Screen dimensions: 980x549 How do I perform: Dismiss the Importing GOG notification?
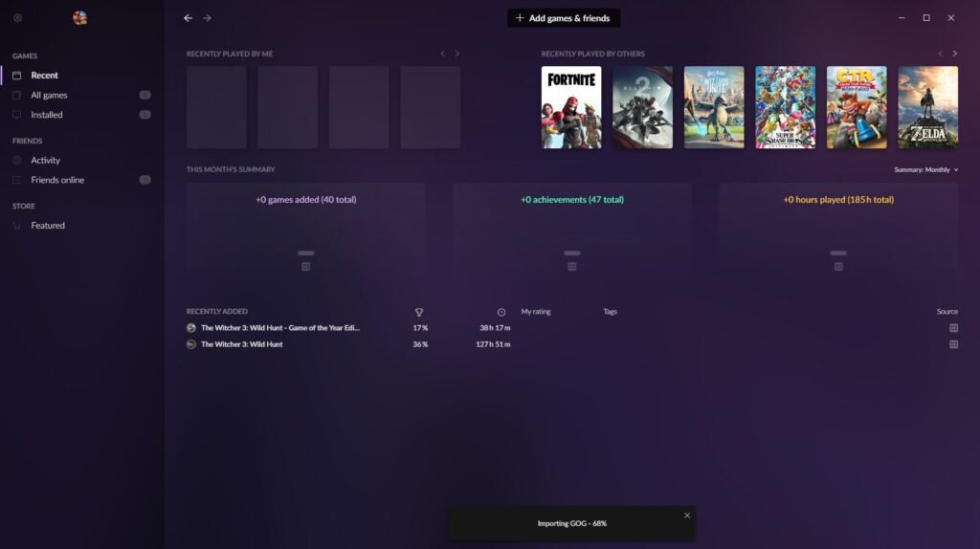tap(686, 516)
